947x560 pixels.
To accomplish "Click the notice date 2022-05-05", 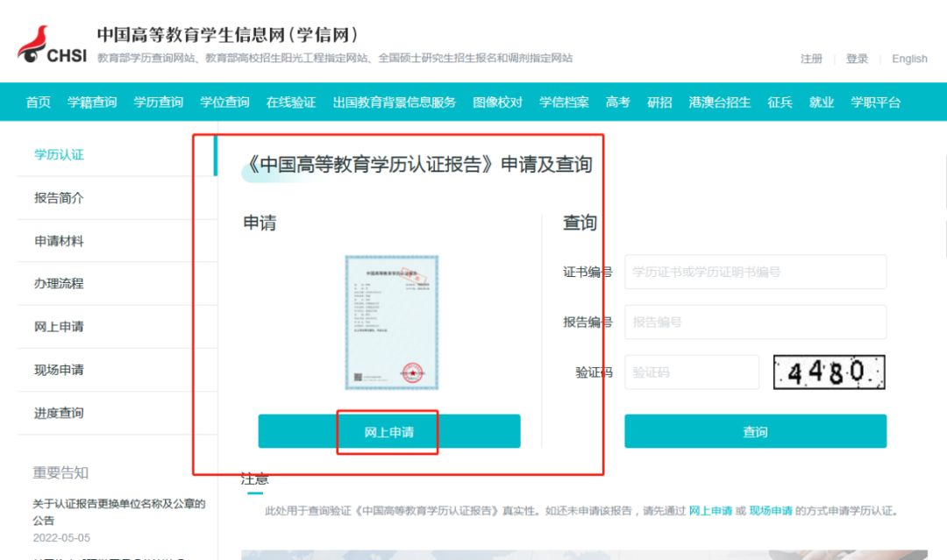I will [x=61, y=538].
